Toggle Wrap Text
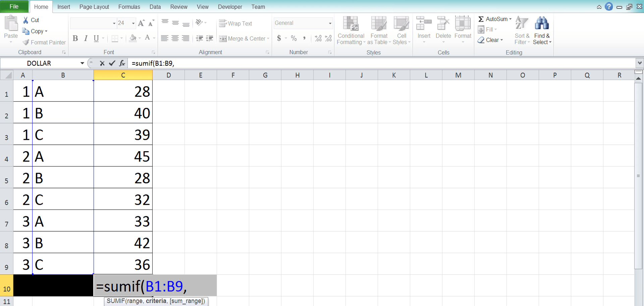This screenshot has width=644, height=306. (x=235, y=23)
